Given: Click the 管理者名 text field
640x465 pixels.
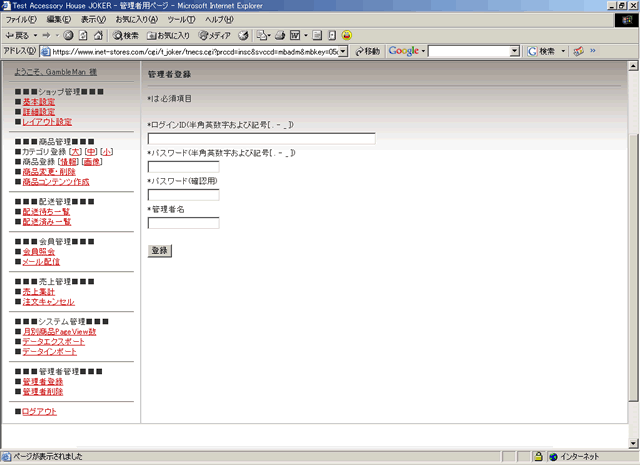Looking at the screenshot, I should (183, 223).
